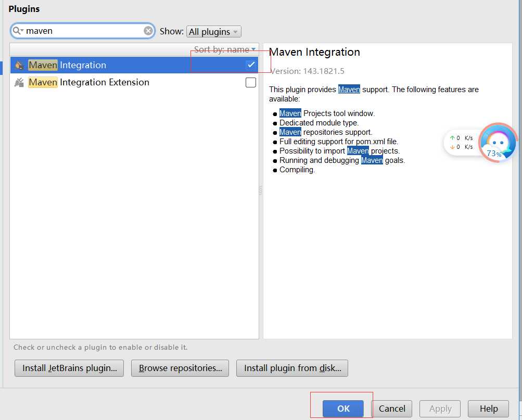Click the Version: 143.1821.5 text
The height and width of the screenshot is (420, 522).
pyautogui.click(x=307, y=71)
